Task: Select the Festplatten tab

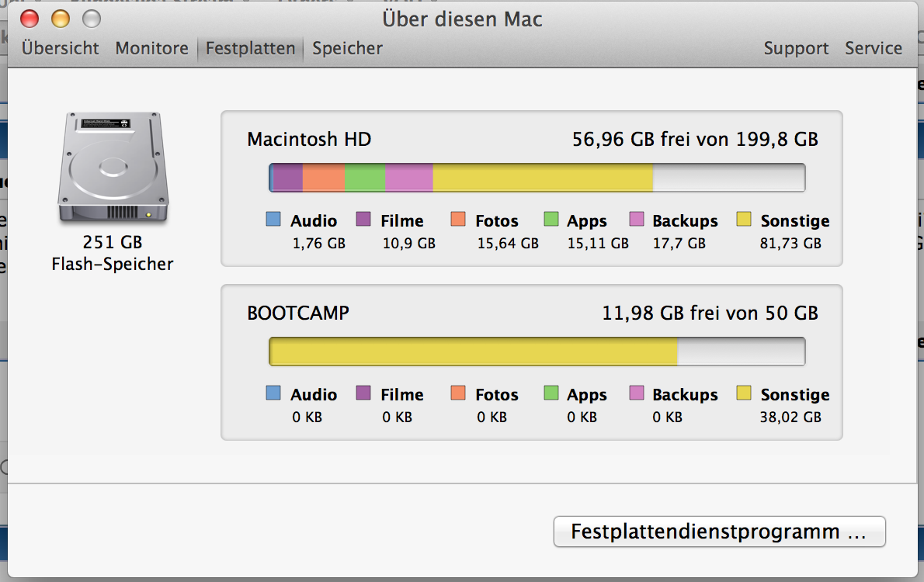Action: (250, 48)
